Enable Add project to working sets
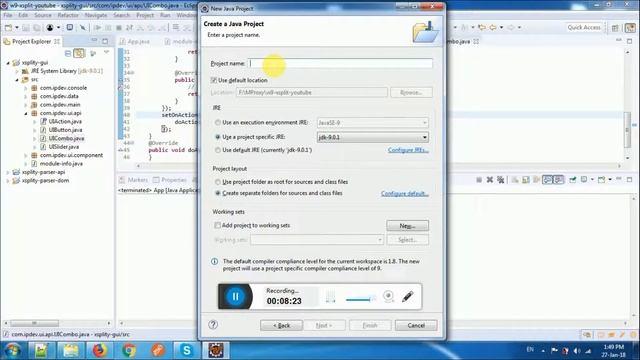Image resolution: width=640 pixels, height=360 pixels. (217, 225)
